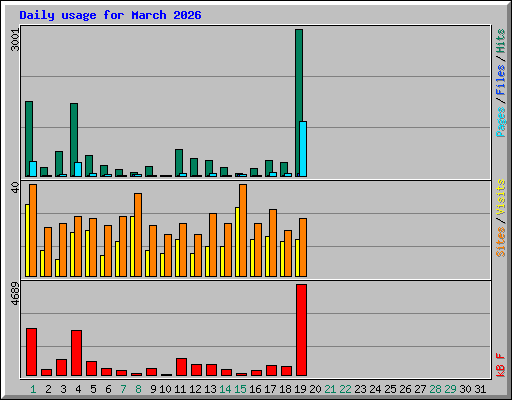Click day 27 label on the x-axis
The image size is (512, 400).
click(x=420, y=389)
